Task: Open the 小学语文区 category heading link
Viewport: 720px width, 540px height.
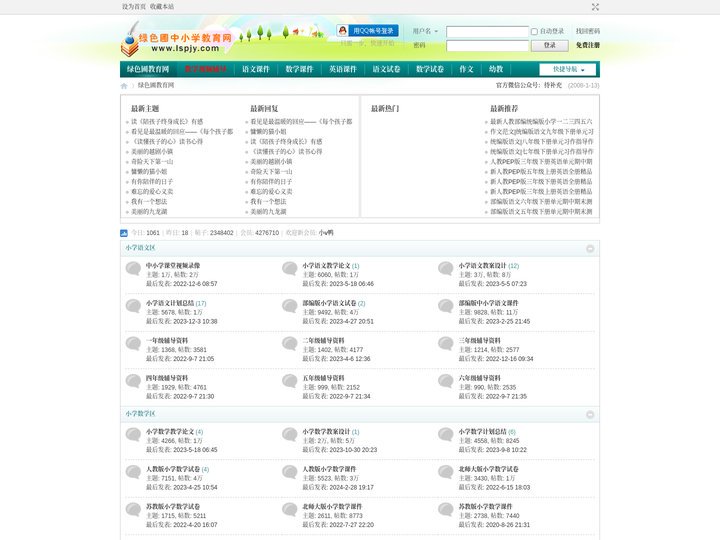Action: (x=141, y=248)
